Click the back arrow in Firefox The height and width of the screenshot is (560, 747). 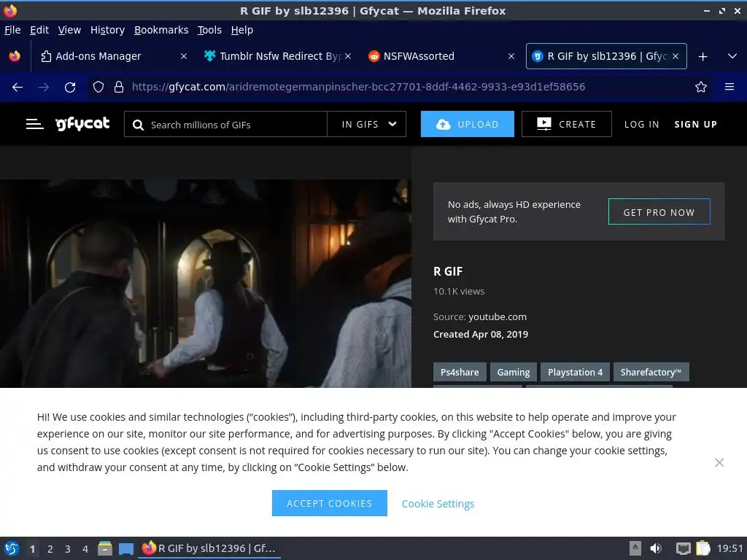pyautogui.click(x=18, y=87)
